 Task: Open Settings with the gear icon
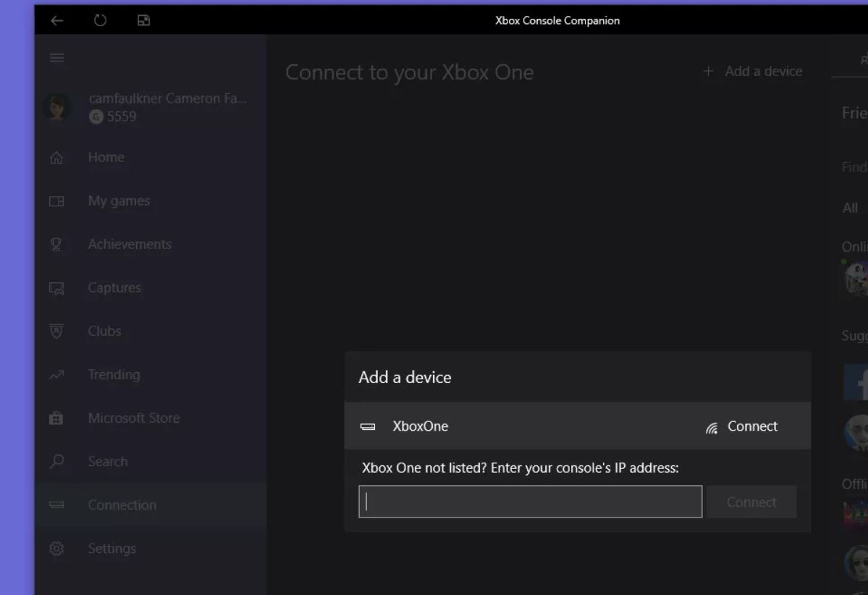point(56,548)
